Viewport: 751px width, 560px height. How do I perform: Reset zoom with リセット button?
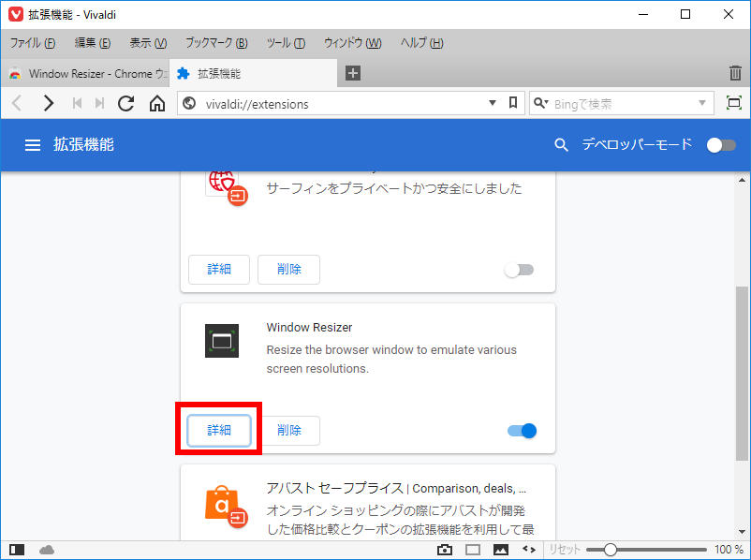(565, 550)
